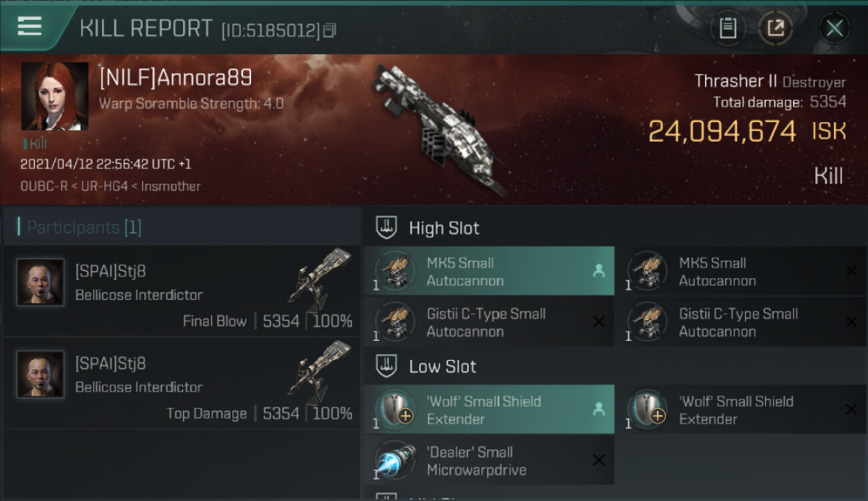Screen dimensions: 868x501
Task: Select destroyed 'Wolf' Small Shield Extender
Action: (740, 409)
